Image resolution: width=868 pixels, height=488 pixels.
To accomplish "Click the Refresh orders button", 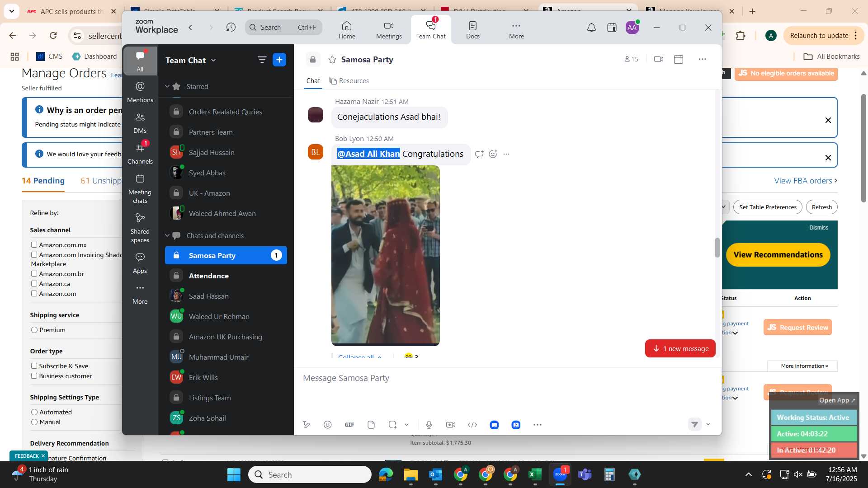I will [821, 207].
